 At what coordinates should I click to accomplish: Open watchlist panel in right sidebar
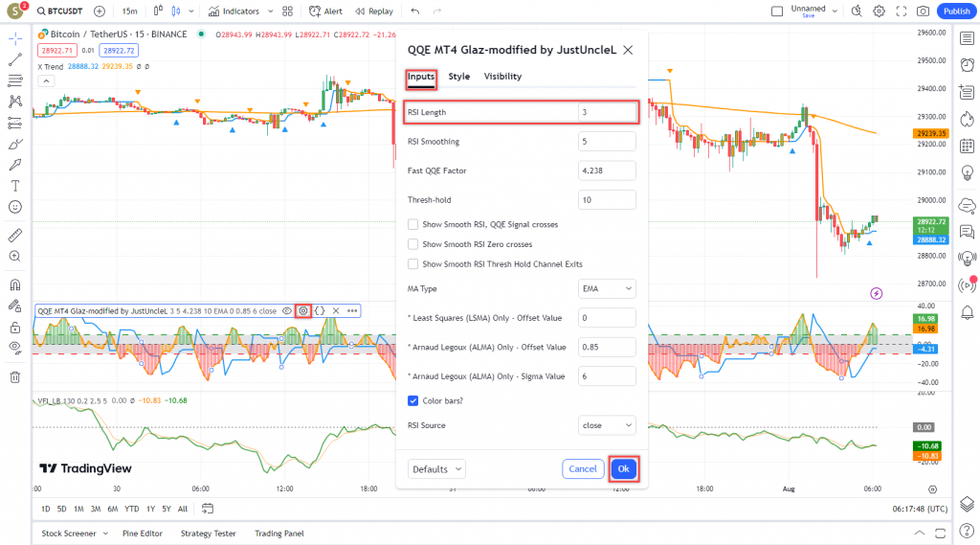(967, 39)
